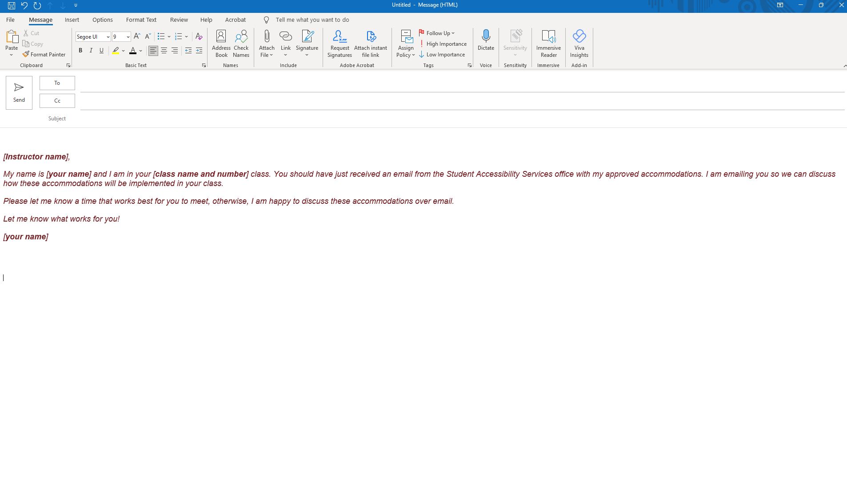Open the Review tab

pos(179,20)
